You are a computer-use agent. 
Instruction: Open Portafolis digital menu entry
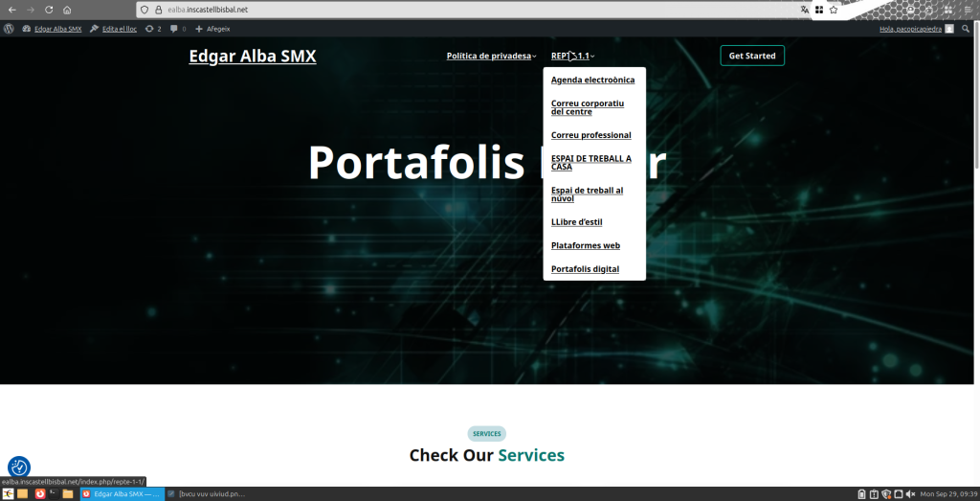[585, 269]
